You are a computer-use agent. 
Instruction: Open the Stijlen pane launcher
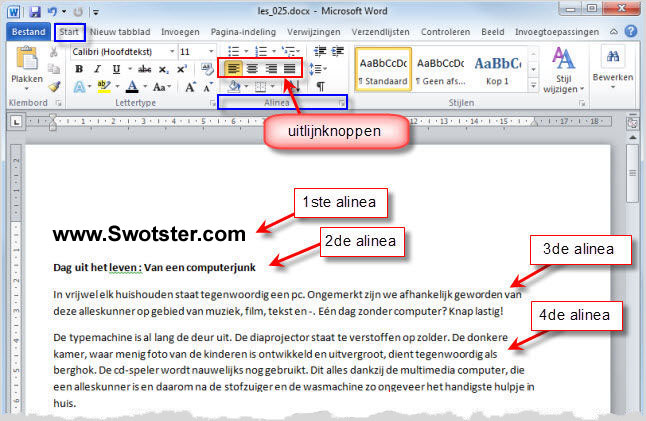tap(582, 103)
